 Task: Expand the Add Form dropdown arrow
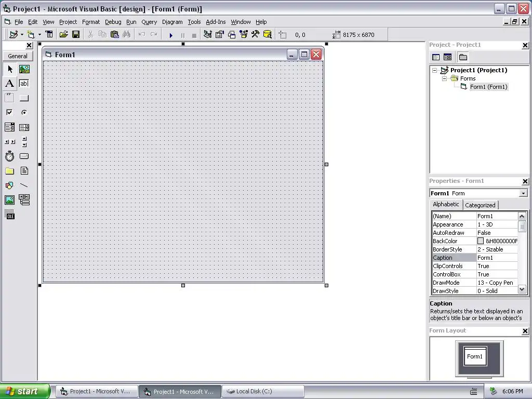tap(39, 35)
